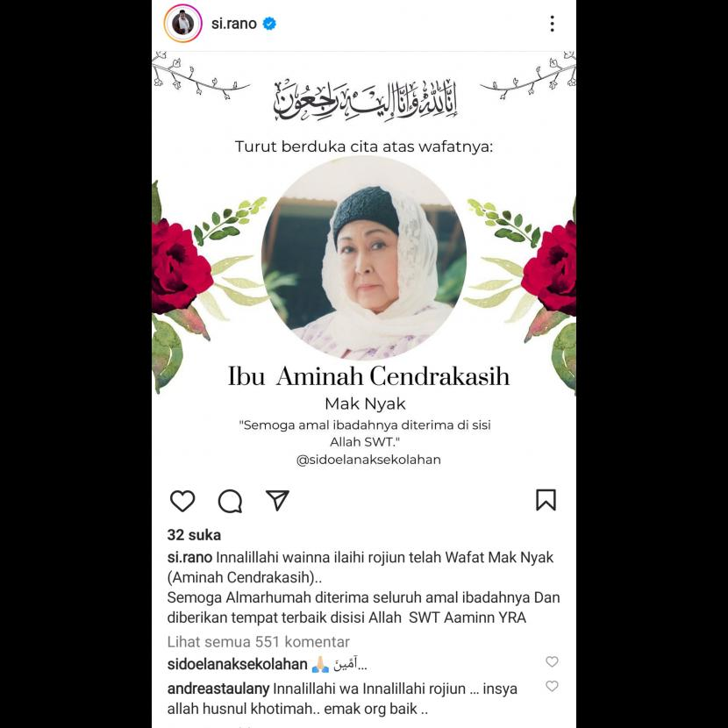Like the post with the heart icon
Image resolution: width=728 pixels, height=728 pixels.
point(182,501)
